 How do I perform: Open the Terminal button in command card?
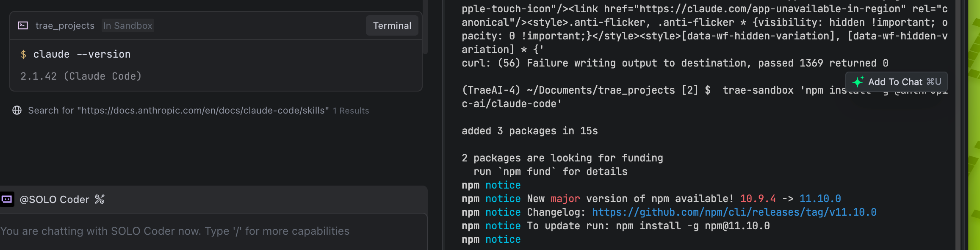[392, 25]
